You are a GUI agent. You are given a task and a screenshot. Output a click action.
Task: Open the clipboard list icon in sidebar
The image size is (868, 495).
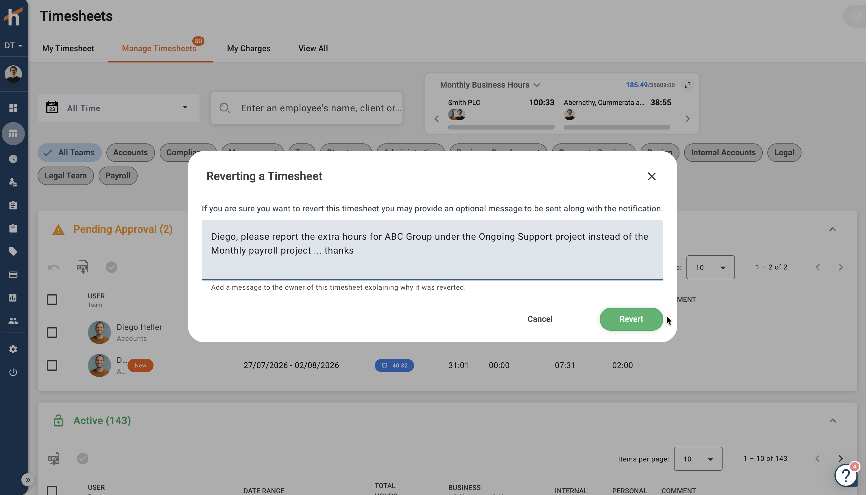13,205
